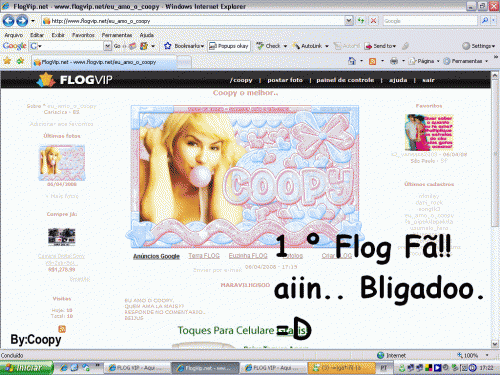
Task: Click the 'painel de controle' link
Action: [345, 80]
